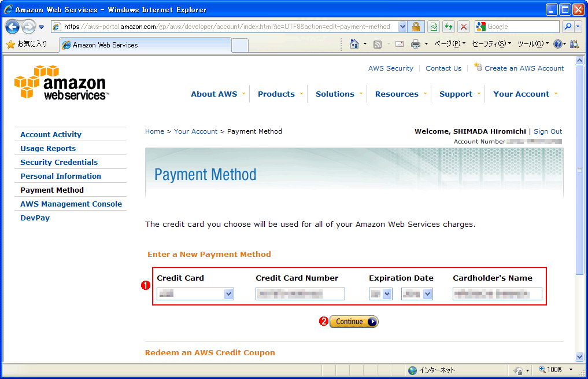This screenshot has width=588, height=379.
Task: Go to Account Activity in sidebar
Action: pyautogui.click(x=51, y=134)
